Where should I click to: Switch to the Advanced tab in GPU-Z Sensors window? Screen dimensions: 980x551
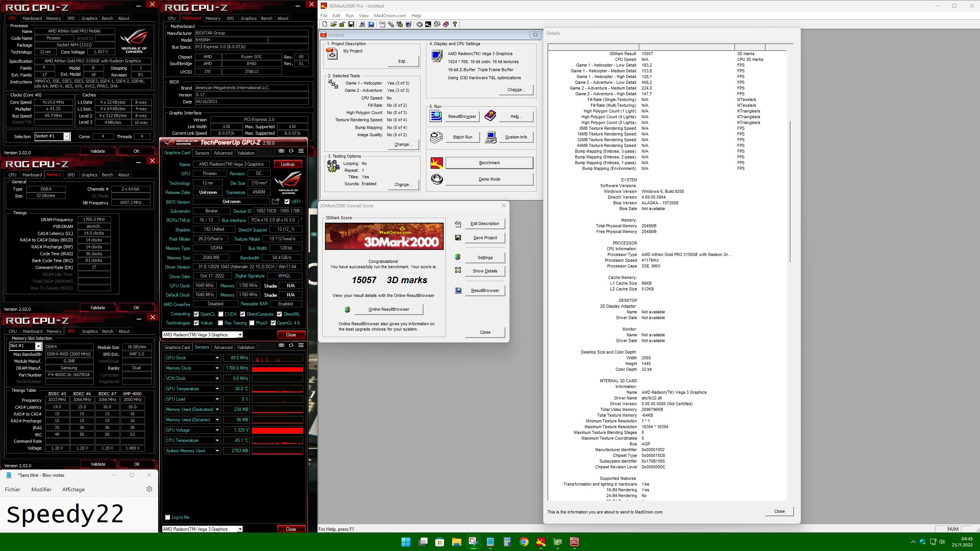223,347
